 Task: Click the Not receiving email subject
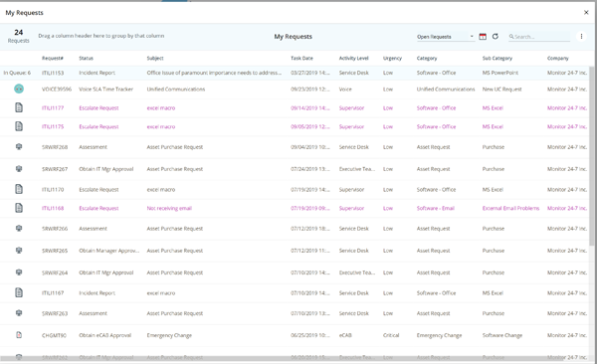click(169, 208)
